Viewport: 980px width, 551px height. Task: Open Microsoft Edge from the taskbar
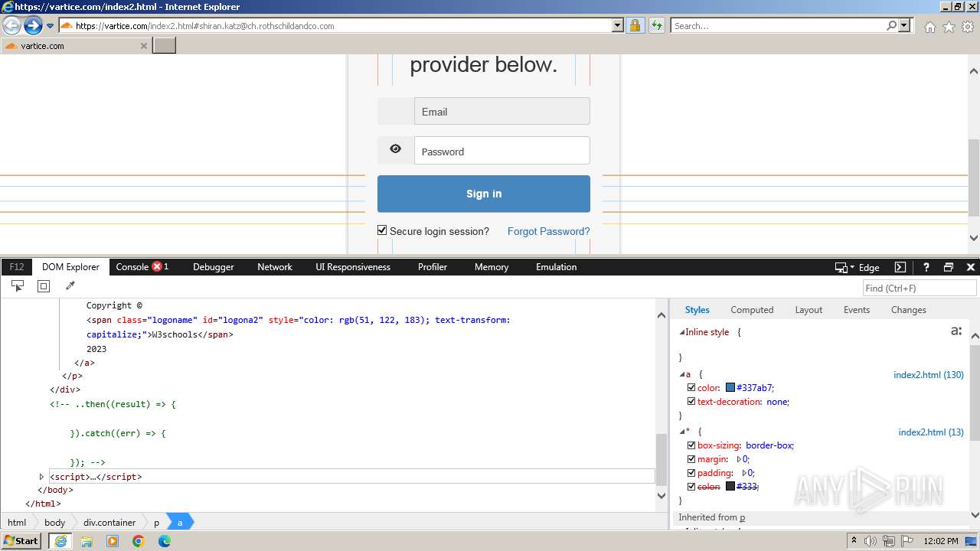(x=165, y=541)
